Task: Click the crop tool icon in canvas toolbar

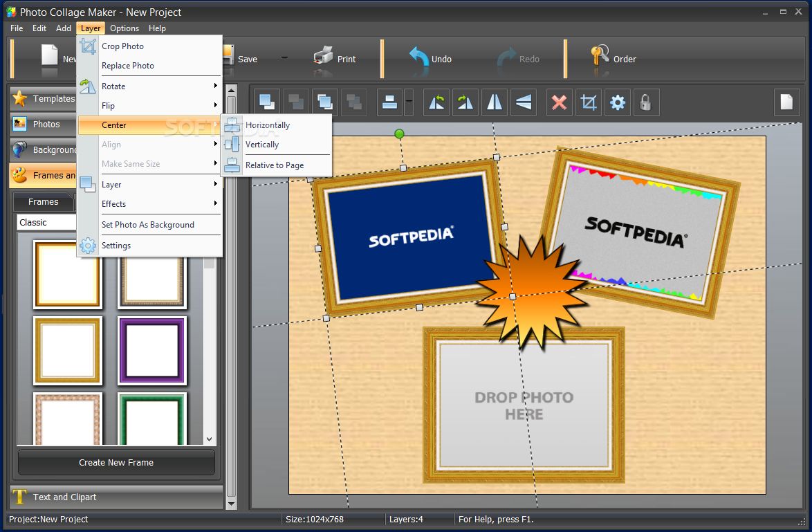Action: pos(589,102)
